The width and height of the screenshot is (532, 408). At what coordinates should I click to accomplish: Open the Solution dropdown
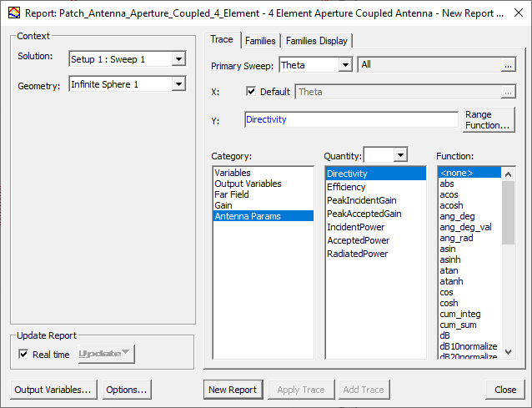[x=178, y=59]
